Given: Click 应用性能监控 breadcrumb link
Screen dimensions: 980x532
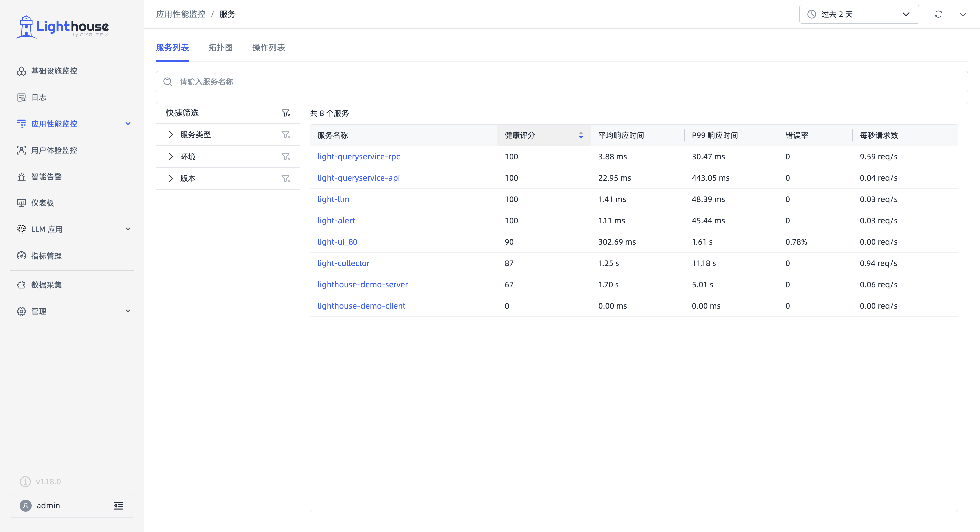Looking at the screenshot, I should coord(181,14).
